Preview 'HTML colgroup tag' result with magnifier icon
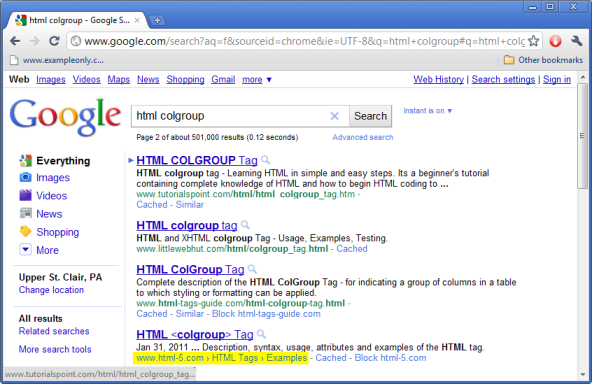Screen dimensions: 592x384 [x=245, y=225]
